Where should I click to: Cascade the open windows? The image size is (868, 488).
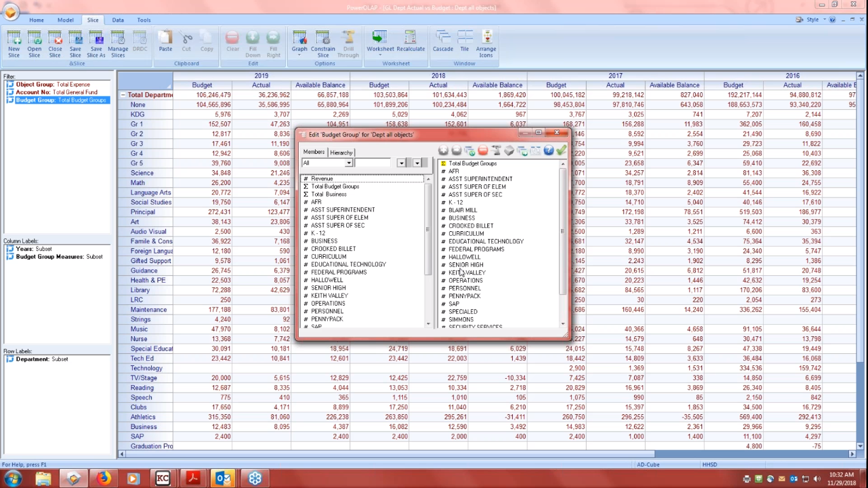tap(443, 41)
